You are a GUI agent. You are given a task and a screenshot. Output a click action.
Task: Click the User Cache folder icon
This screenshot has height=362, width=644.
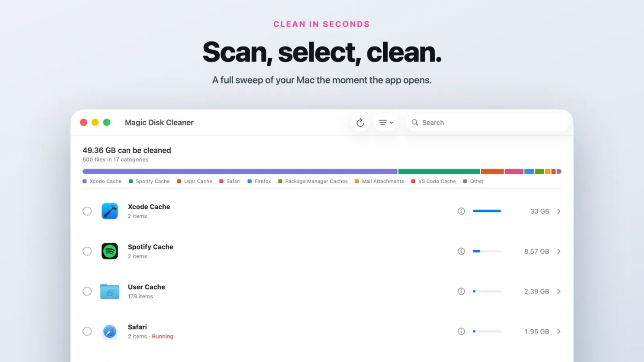tap(109, 291)
